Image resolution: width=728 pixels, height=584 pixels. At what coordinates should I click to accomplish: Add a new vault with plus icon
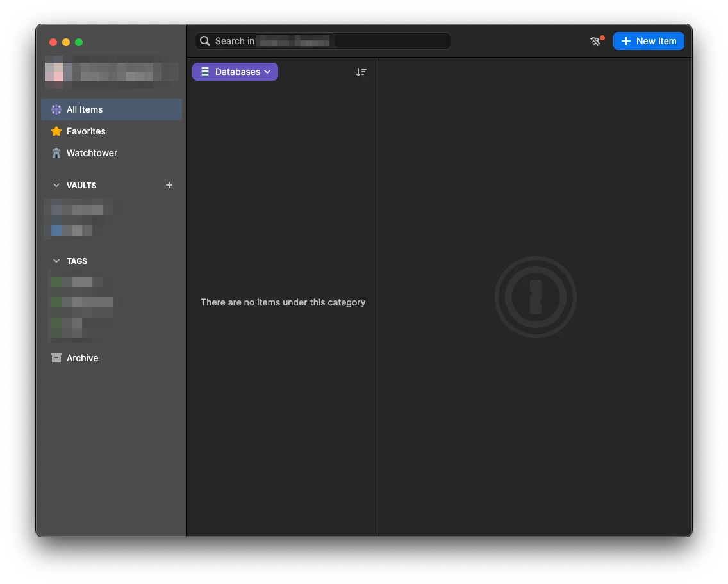[169, 185]
